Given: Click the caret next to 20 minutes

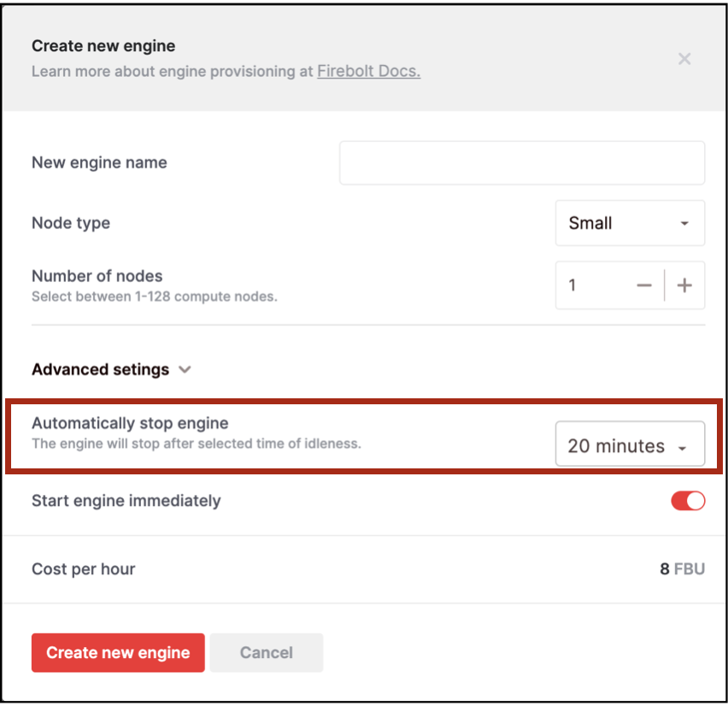Looking at the screenshot, I should coord(682,448).
